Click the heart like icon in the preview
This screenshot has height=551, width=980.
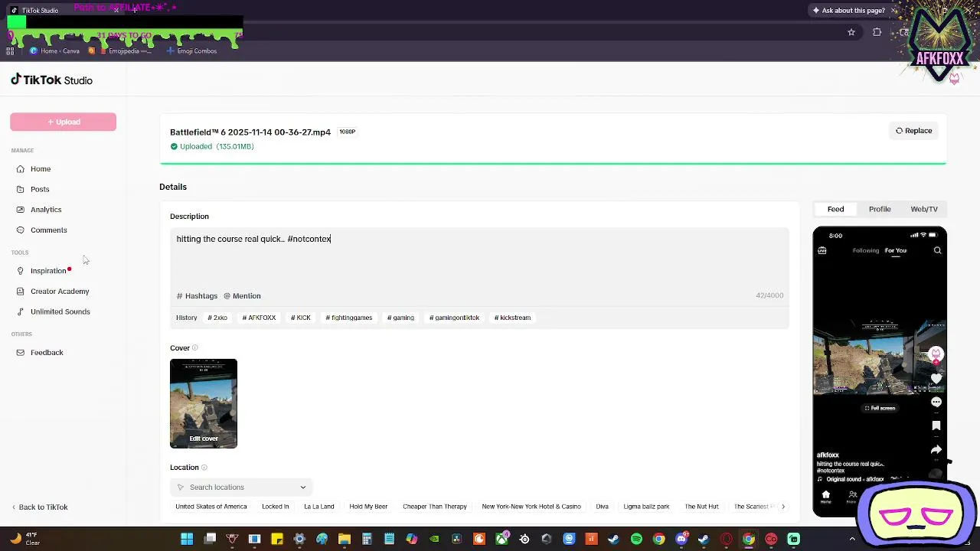coord(936,378)
